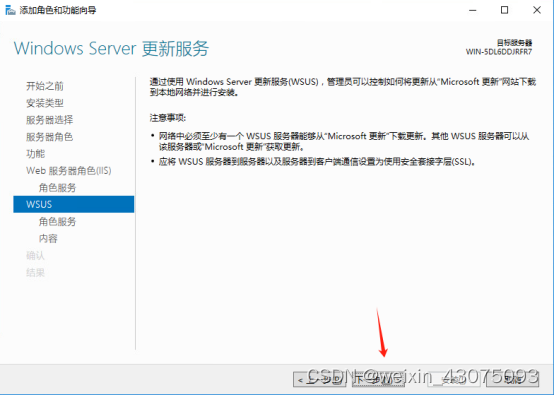Image resolution: width=554 pixels, height=395 pixels.
Task: Click the 添加角色和功能向导 window title
Action: (58, 10)
